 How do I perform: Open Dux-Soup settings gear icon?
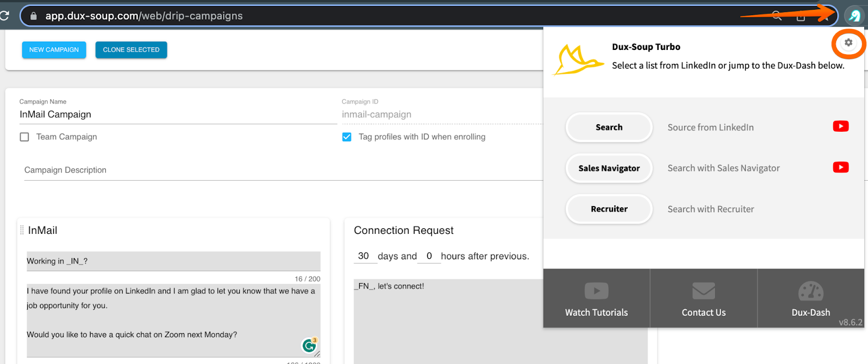848,43
